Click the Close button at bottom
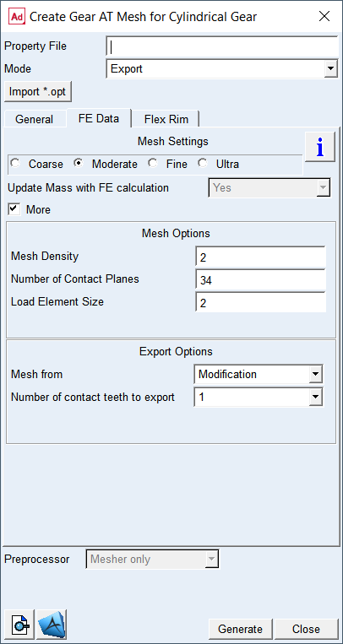Viewport: 343px width, 644px height. tap(306, 629)
